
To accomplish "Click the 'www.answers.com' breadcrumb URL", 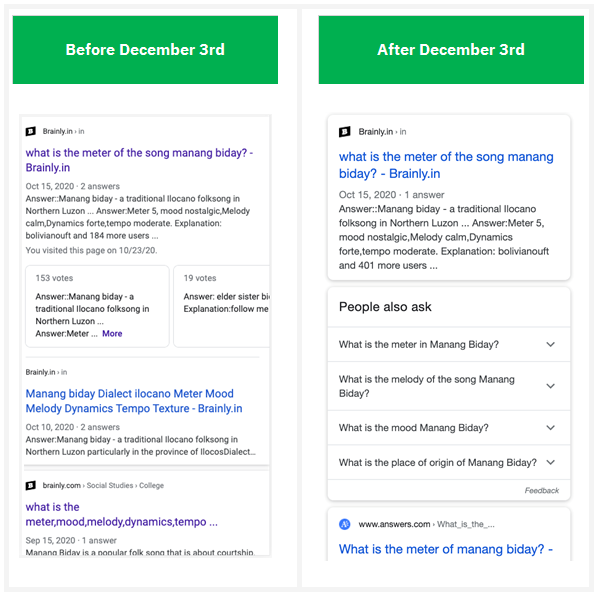I will 394,524.
